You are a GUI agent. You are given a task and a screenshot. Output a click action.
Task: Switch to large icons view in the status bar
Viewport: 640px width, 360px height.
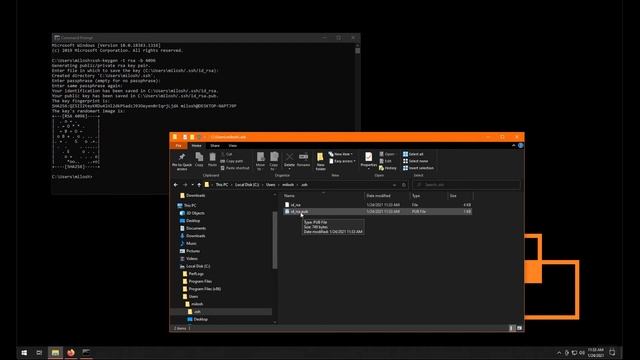tap(519, 328)
